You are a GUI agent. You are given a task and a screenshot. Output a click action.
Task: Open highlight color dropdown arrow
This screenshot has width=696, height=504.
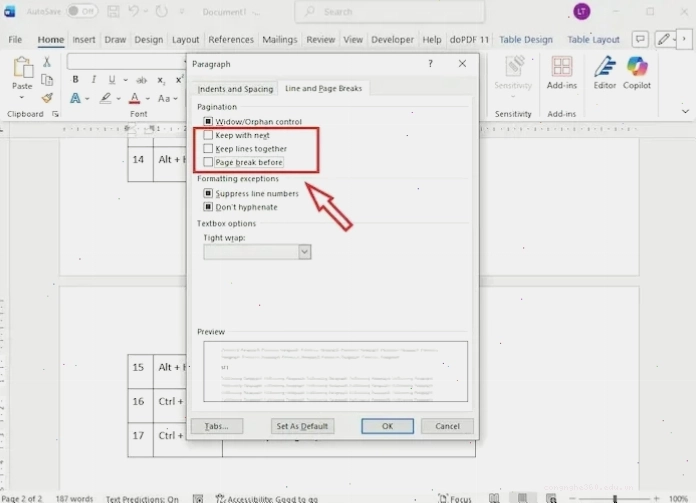click(x=118, y=99)
